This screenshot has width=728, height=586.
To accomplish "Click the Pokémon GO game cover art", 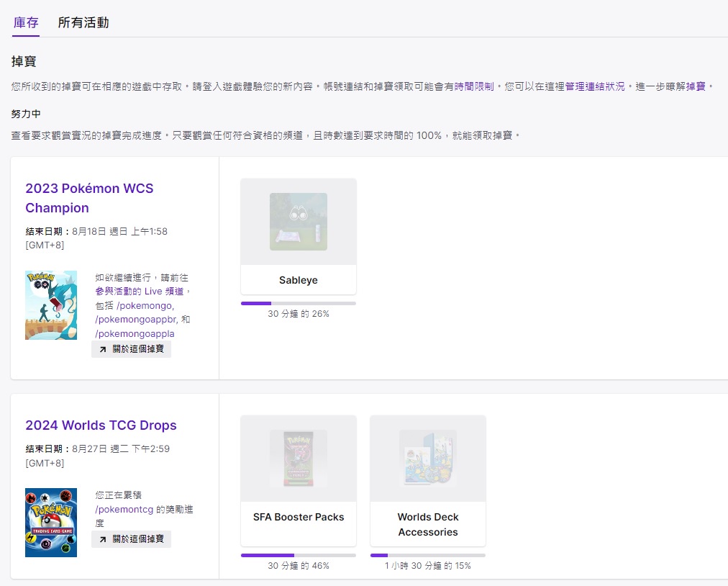I will click(x=51, y=305).
